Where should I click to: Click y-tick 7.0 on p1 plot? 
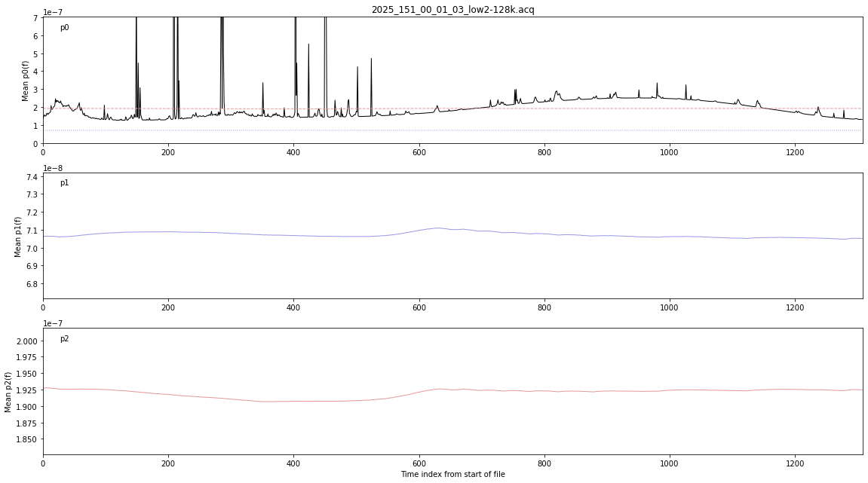tap(32, 249)
